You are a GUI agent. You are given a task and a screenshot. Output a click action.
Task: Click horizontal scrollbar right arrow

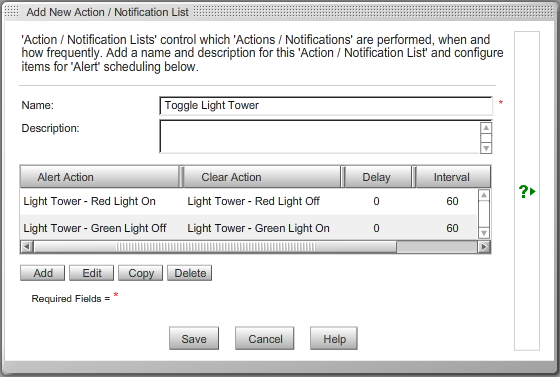484,247
